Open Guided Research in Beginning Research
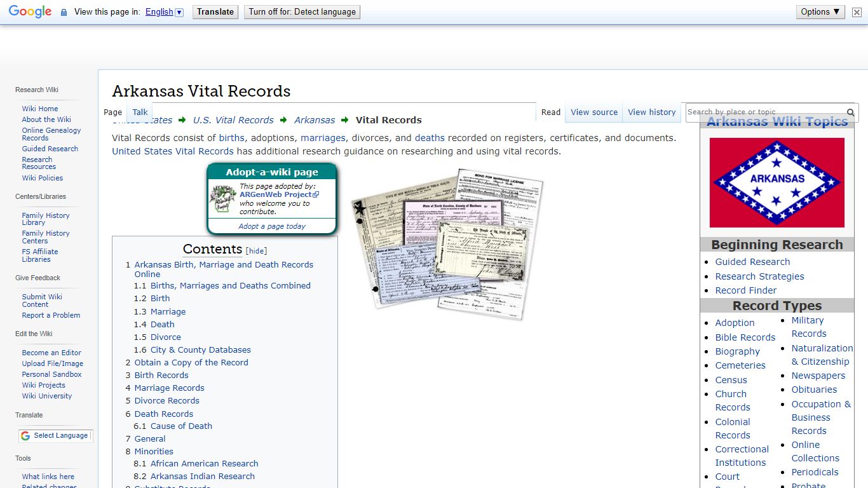868x488 pixels. (x=752, y=262)
